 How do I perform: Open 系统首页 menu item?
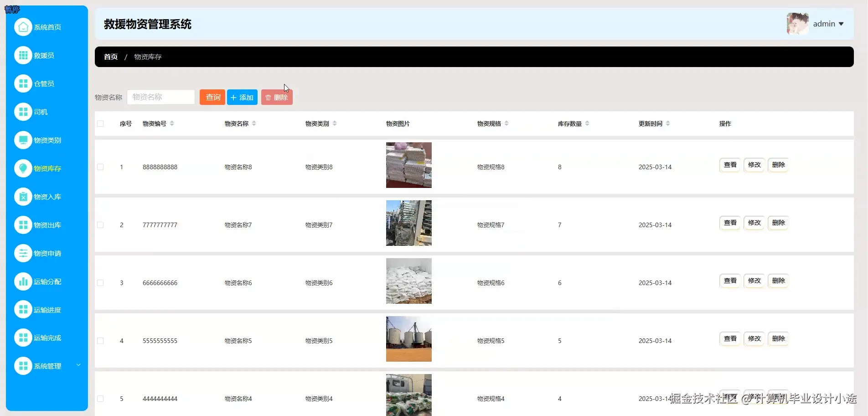pyautogui.click(x=47, y=27)
